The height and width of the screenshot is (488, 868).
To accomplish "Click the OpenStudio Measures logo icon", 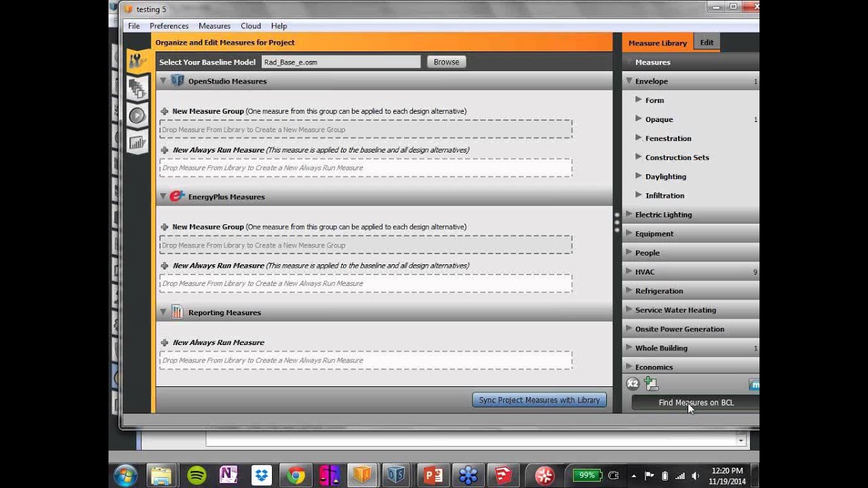I will pos(177,81).
